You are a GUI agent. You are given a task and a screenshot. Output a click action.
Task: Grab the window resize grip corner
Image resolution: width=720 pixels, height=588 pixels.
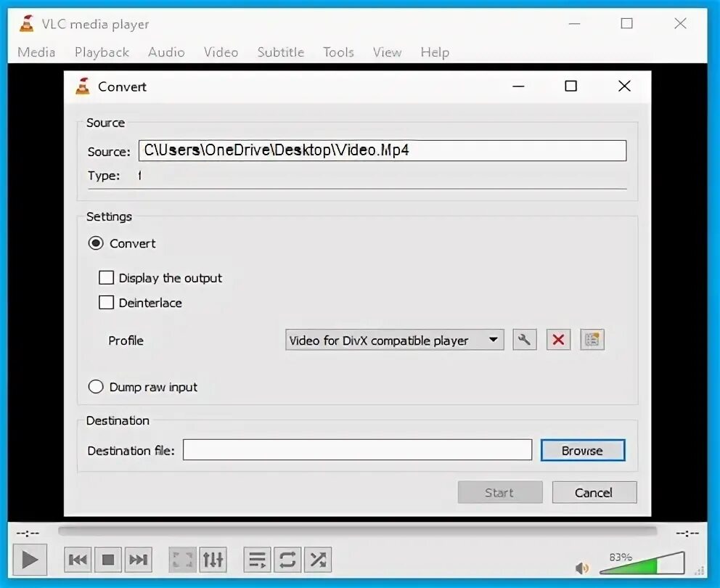(x=700, y=571)
